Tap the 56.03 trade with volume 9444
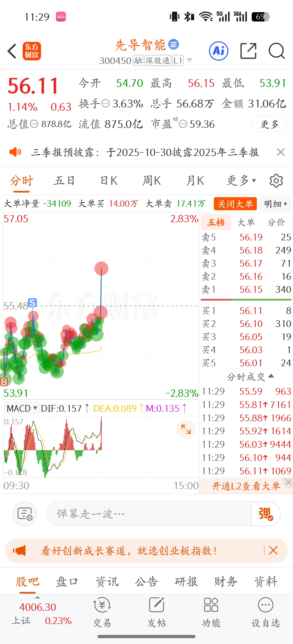293x644 pixels. (x=246, y=444)
